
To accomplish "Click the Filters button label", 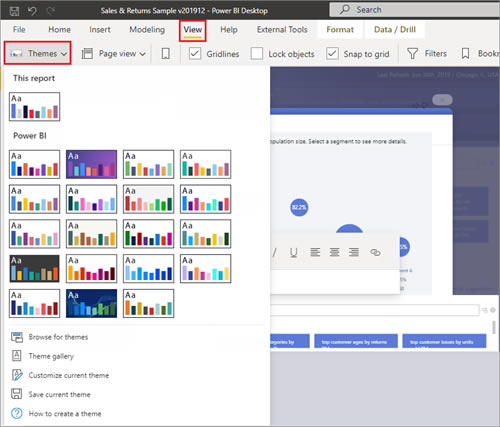I will 435,54.
